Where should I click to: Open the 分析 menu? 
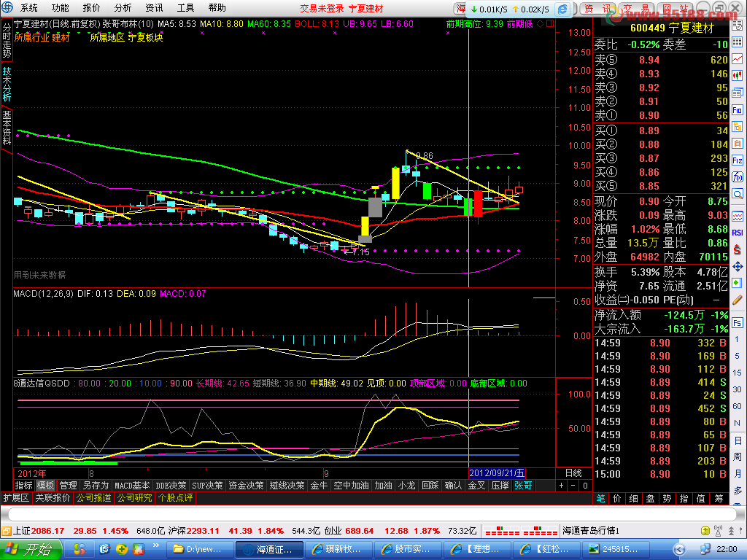point(123,7)
